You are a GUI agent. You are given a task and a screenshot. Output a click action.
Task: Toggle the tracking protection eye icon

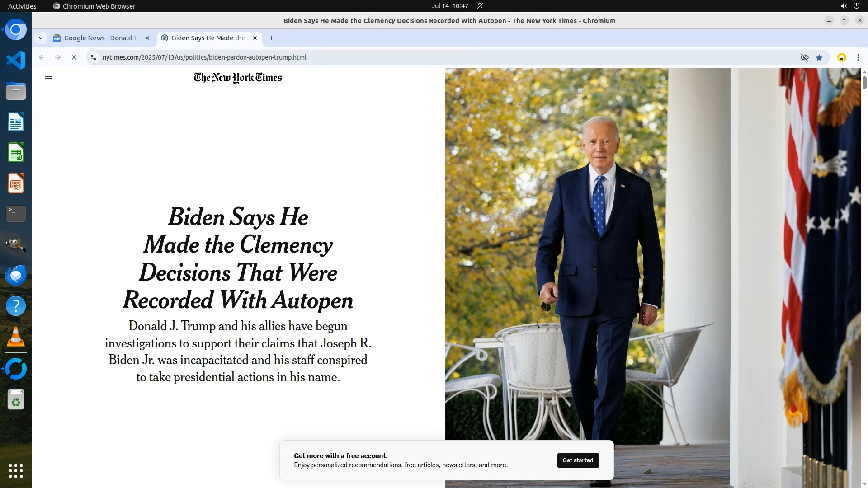(x=804, y=57)
